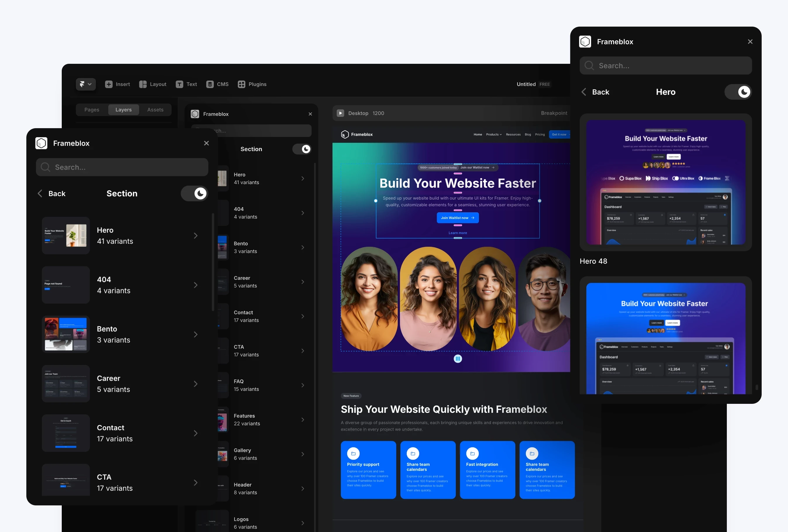Switch to the Layers tab
Viewport: 788px width, 532px height.
tap(123, 110)
